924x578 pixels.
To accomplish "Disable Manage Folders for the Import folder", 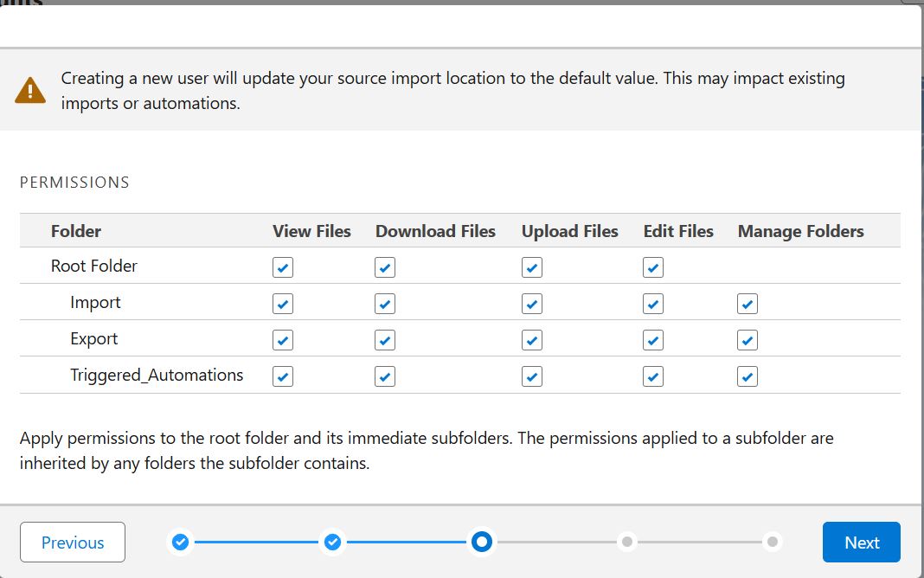I will click(x=747, y=304).
